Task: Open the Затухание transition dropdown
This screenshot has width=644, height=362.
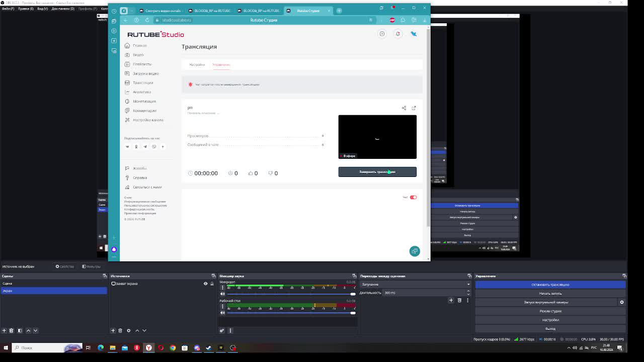Action: [x=416, y=285]
